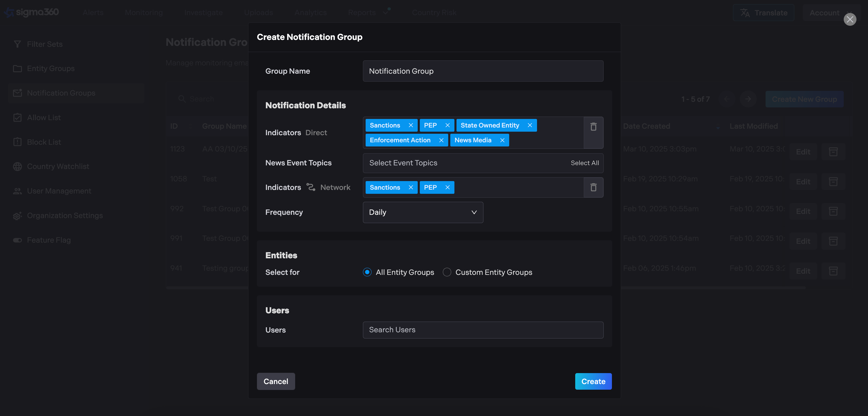Remove the Enforcement Action tag
This screenshot has width=868, height=416.
pyautogui.click(x=441, y=140)
